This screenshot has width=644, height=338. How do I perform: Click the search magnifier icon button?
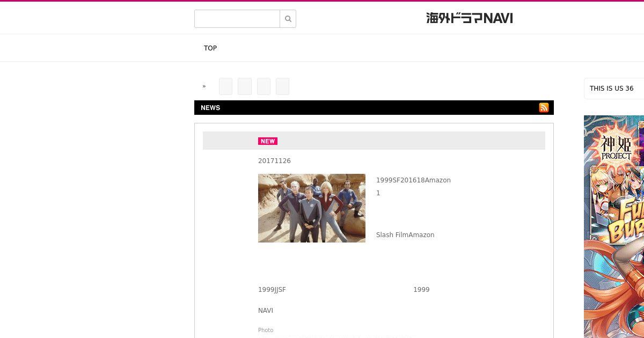(288, 19)
